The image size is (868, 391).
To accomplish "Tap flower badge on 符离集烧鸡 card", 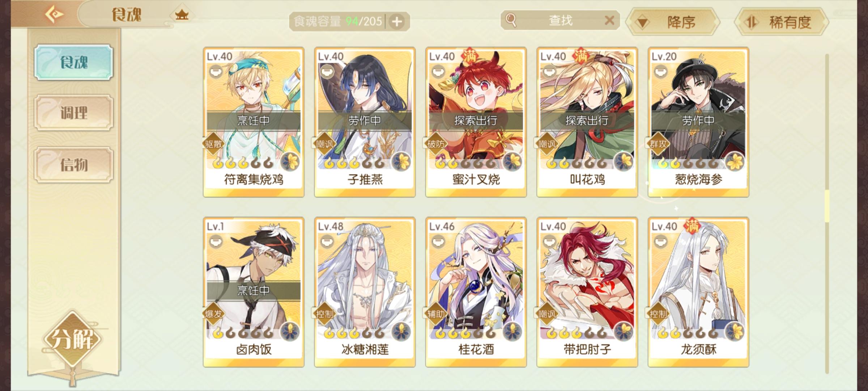I will pyautogui.click(x=290, y=161).
